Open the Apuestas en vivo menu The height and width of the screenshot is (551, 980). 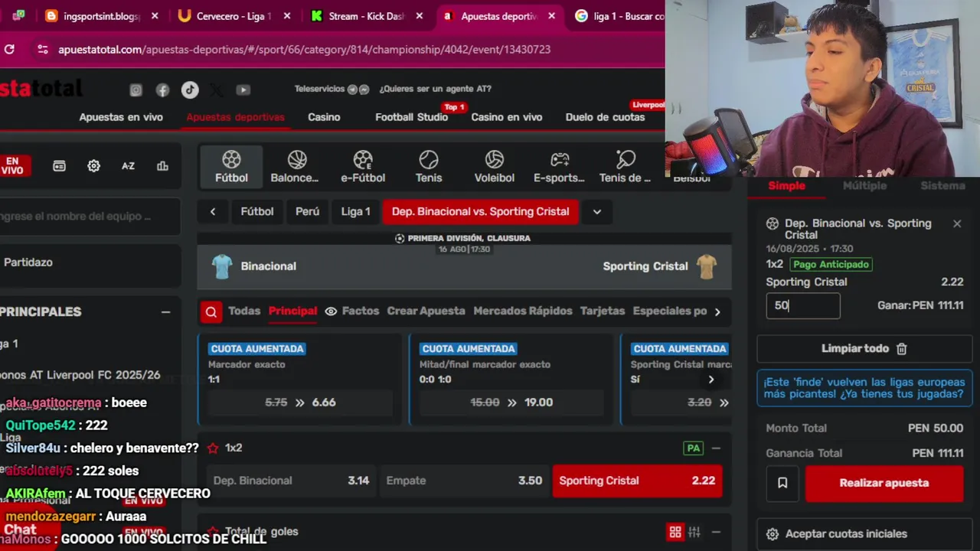[x=121, y=117]
